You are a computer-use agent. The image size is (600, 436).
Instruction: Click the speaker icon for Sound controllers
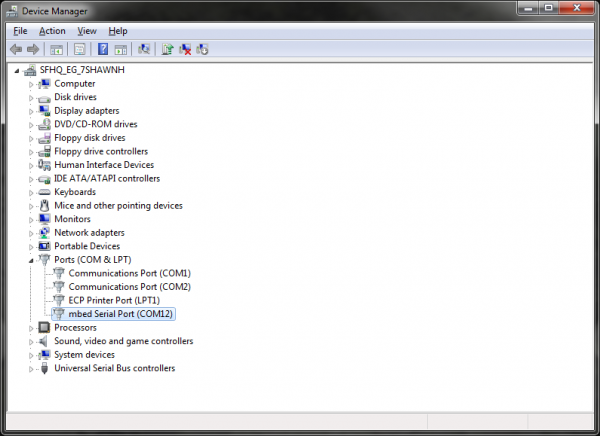pos(44,341)
